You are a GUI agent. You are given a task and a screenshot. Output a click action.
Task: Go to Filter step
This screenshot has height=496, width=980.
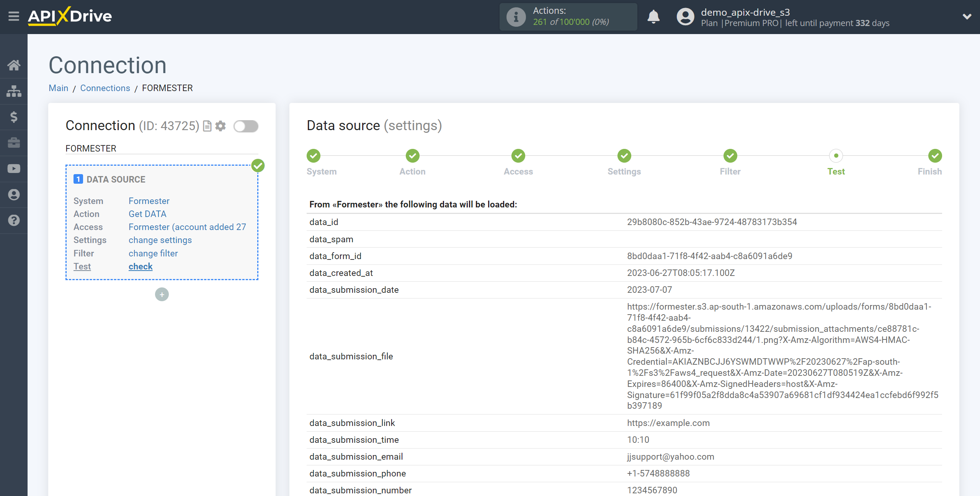point(730,156)
